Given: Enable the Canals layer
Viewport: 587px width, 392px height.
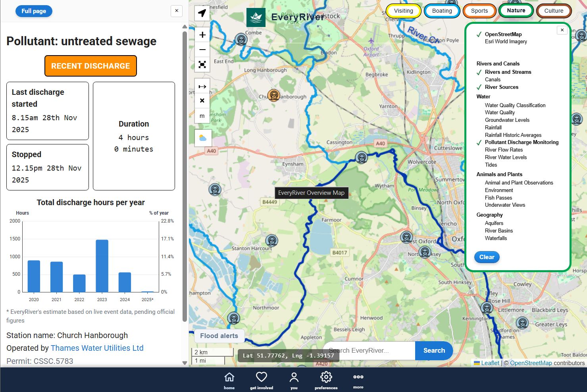Looking at the screenshot, I should 493,80.
